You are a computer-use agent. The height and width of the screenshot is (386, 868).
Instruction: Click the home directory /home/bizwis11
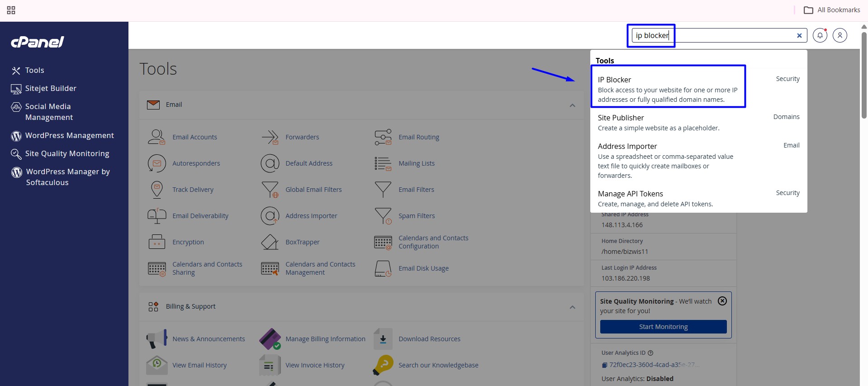click(625, 252)
